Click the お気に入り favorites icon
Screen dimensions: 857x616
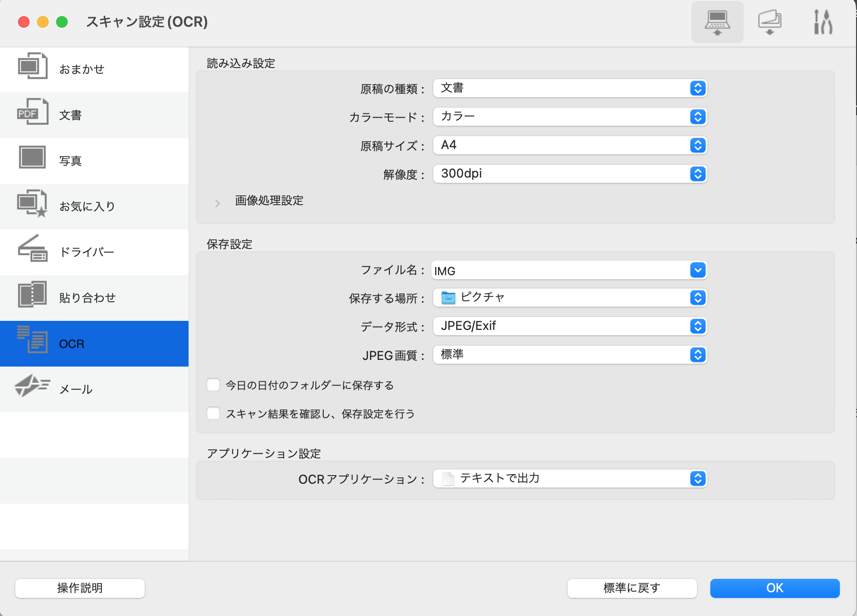(x=32, y=203)
